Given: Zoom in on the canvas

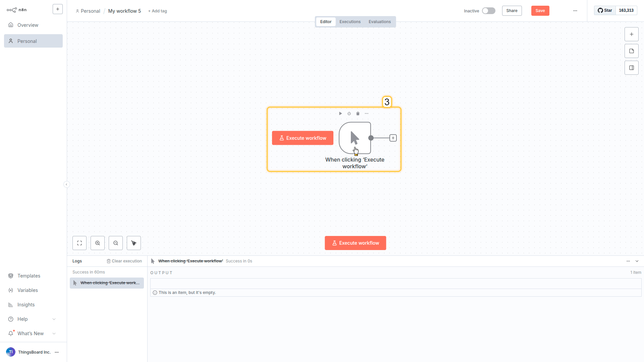Looking at the screenshot, I should (98, 243).
